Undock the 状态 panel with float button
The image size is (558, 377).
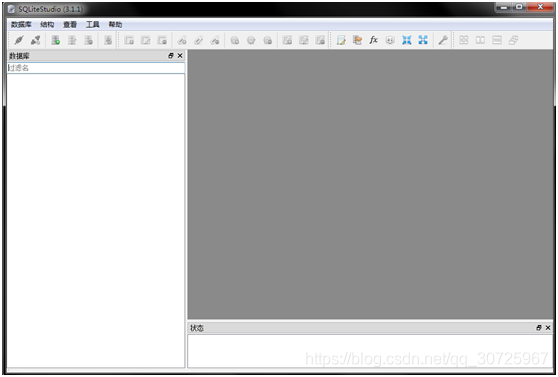coord(539,328)
